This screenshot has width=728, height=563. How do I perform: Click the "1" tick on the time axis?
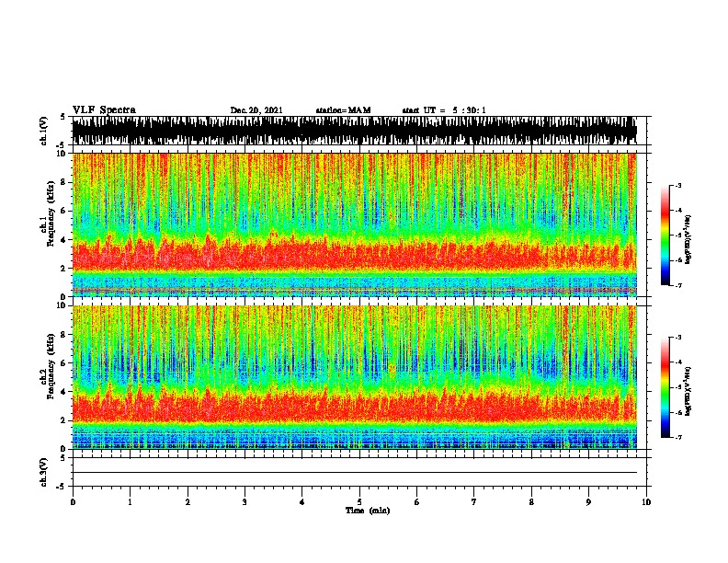point(130,502)
